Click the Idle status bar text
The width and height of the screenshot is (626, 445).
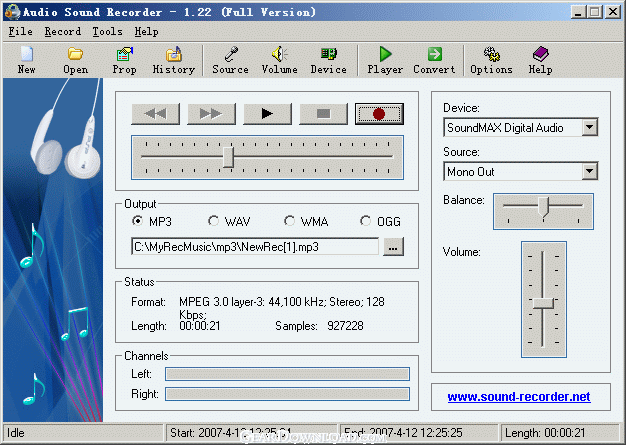[x=16, y=433]
